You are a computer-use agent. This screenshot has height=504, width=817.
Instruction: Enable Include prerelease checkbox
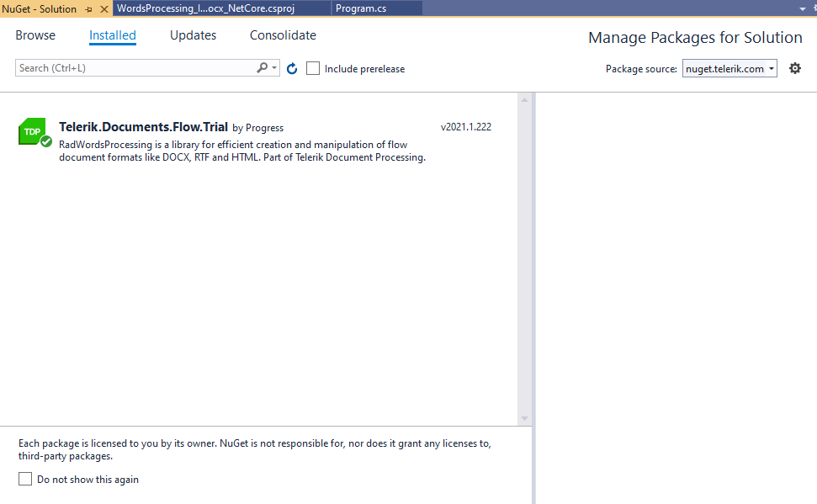[313, 69]
